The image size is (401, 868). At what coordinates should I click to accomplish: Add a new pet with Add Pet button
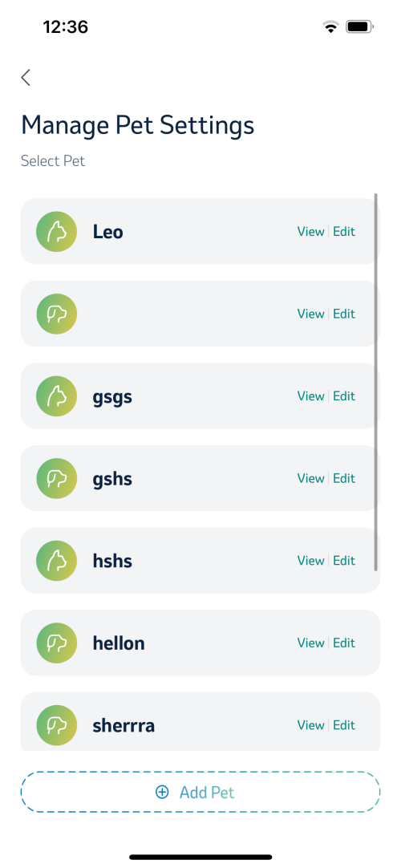pos(200,792)
